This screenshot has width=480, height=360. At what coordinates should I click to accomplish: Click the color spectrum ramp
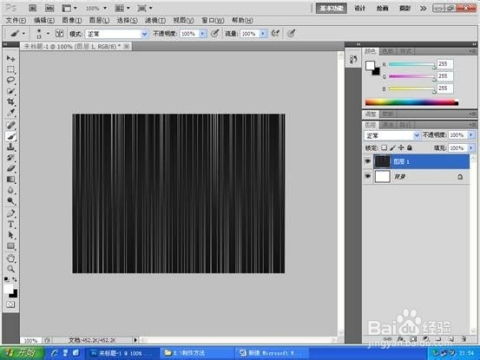(412, 103)
